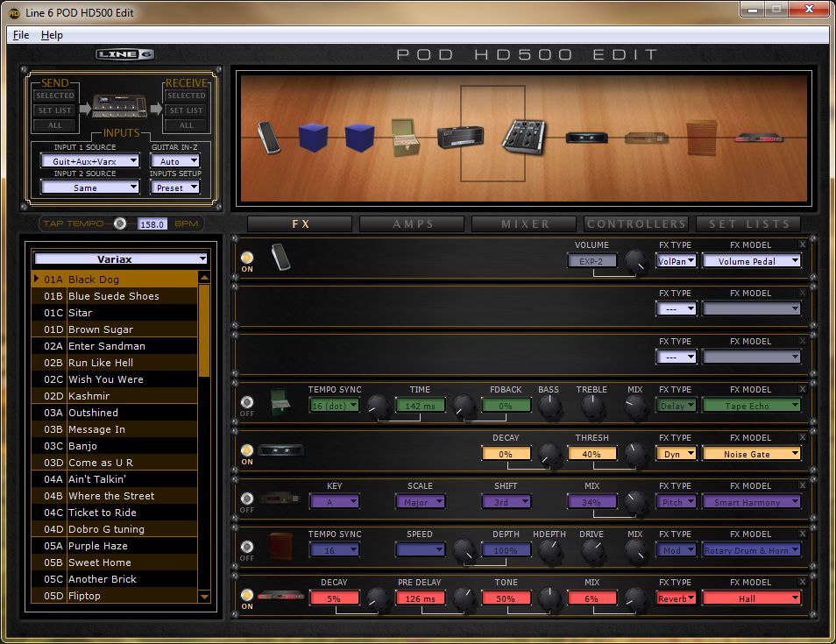This screenshot has width=836, height=644.
Task: Click the Volume knob in Volume Pedal row
Action: click(635, 260)
